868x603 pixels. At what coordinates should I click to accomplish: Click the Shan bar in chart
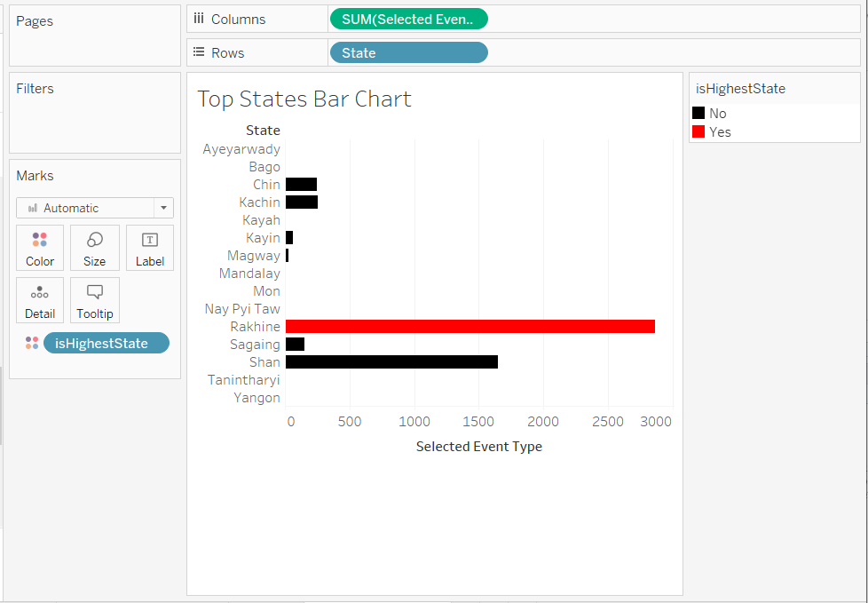(391, 362)
